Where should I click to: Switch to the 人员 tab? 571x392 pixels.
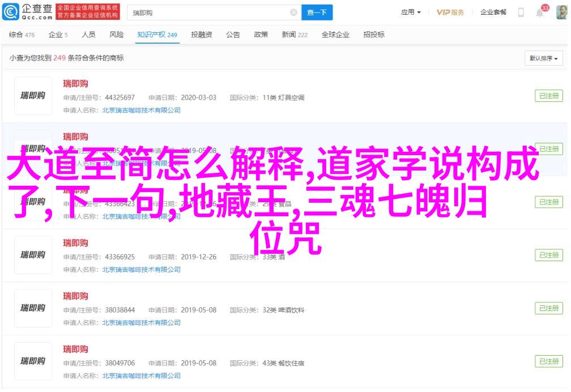[88, 35]
